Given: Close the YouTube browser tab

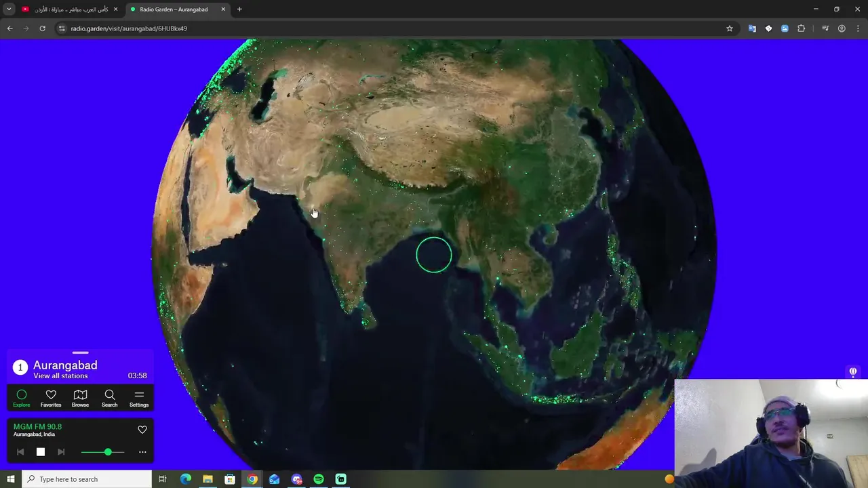Looking at the screenshot, I should click(115, 9).
